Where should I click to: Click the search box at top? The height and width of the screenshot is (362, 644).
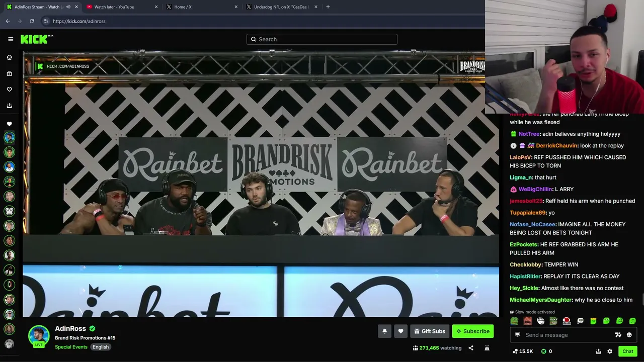pyautogui.click(x=322, y=39)
